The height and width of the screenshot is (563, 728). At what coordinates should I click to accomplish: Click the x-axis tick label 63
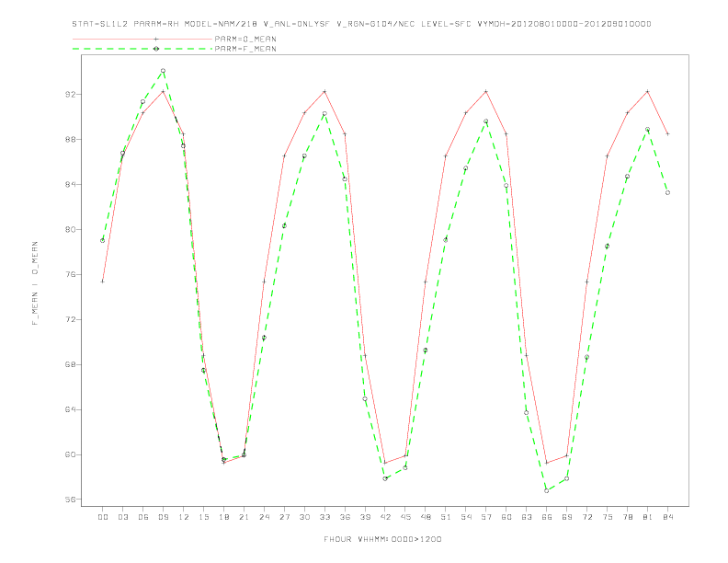pos(527,517)
